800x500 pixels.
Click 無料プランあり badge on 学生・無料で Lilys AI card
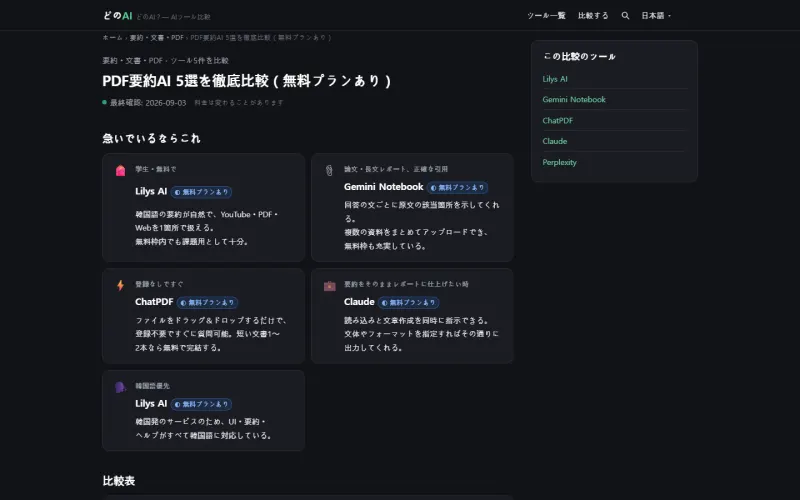click(x=202, y=192)
